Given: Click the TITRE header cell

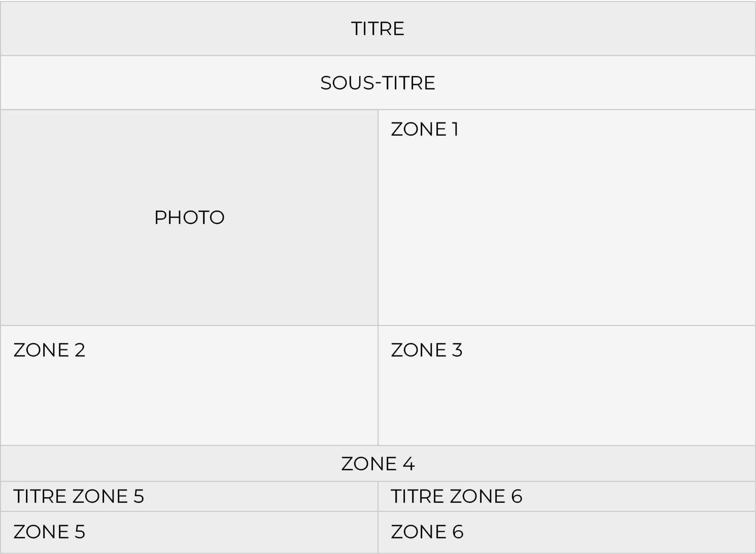Looking at the screenshot, I should click(377, 29).
